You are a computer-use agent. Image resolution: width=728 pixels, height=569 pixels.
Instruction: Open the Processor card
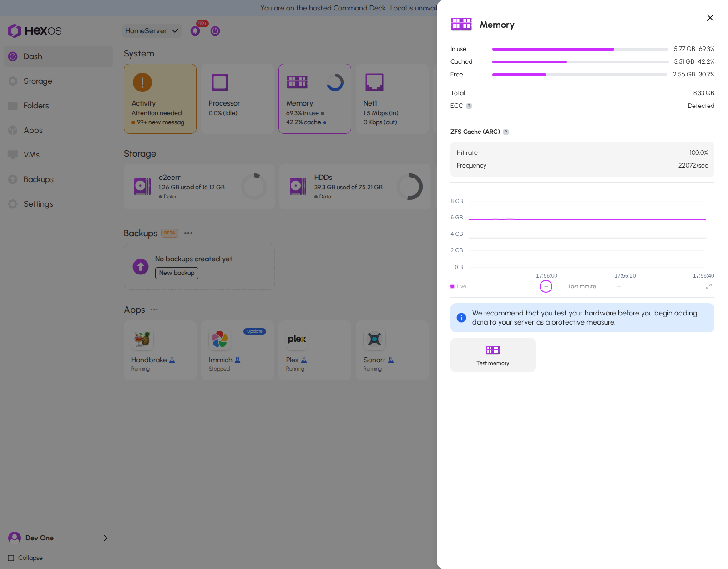(238, 99)
